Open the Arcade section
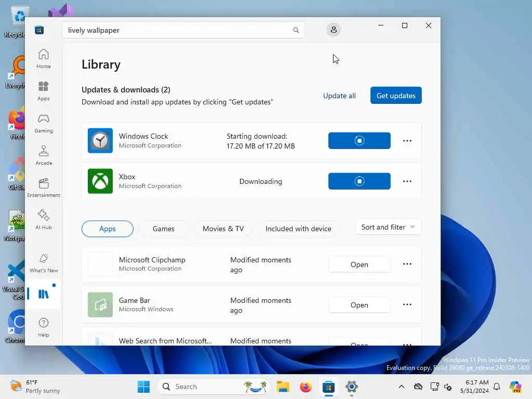 (x=44, y=155)
